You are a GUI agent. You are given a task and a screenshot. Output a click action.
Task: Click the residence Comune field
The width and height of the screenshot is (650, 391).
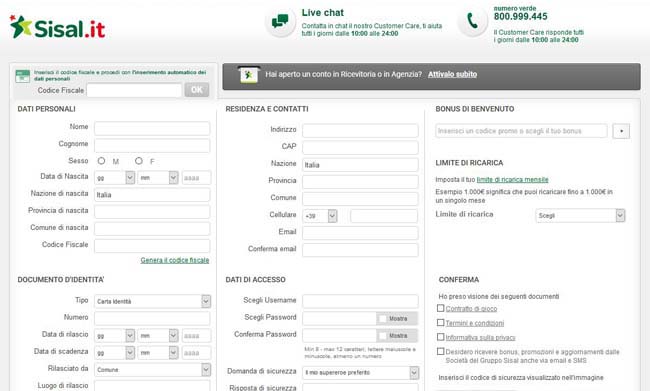coord(360,199)
